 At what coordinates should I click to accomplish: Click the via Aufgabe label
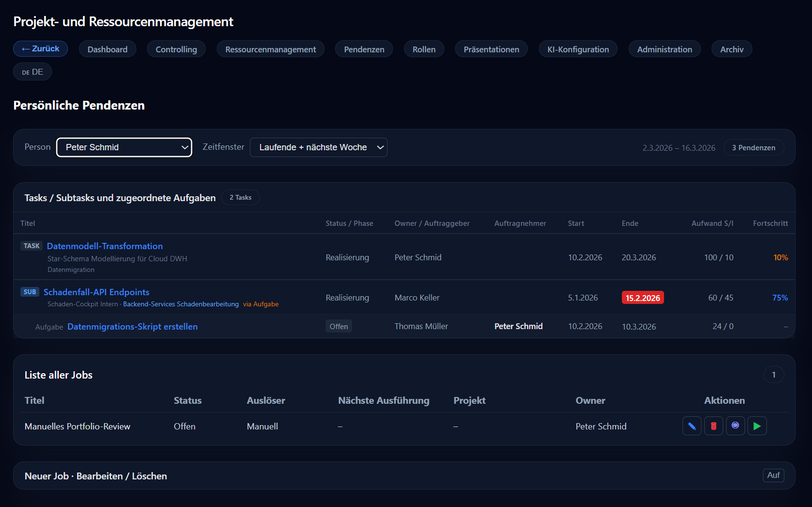[261, 304]
